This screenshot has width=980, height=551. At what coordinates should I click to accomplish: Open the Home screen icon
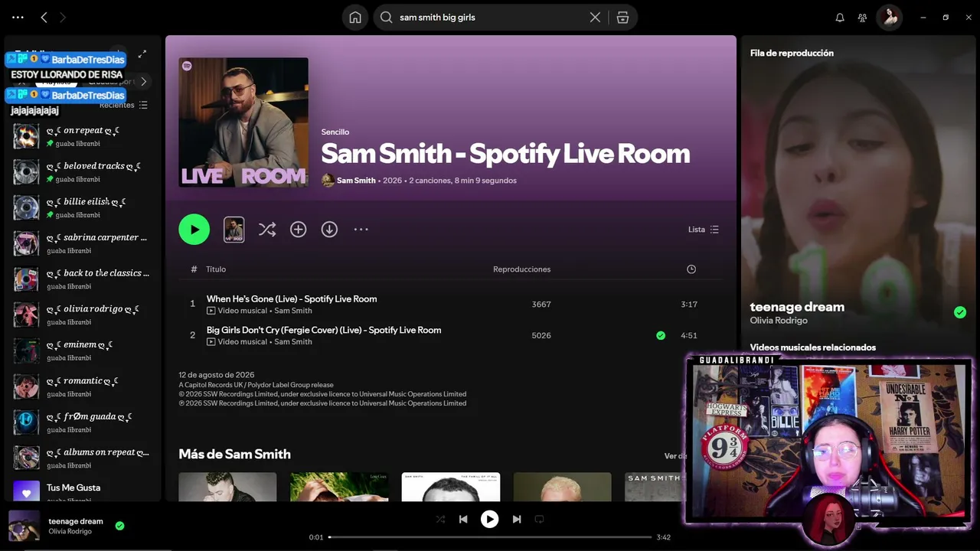pyautogui.click(x=355, y=17)
